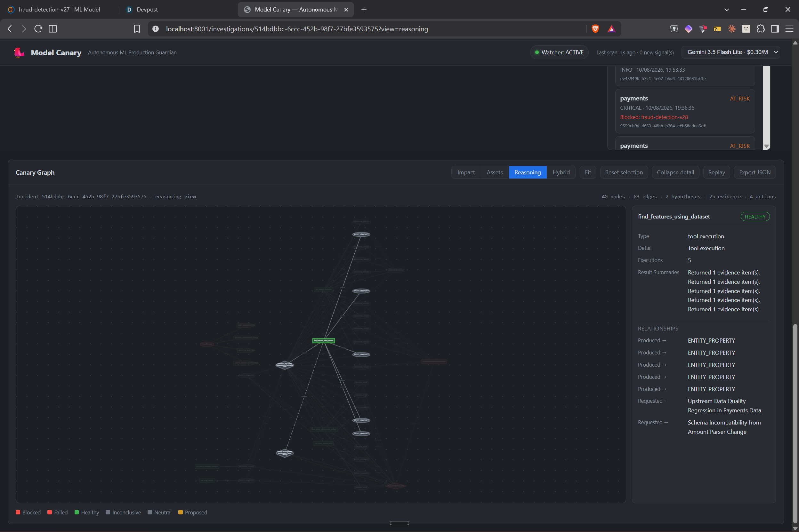Click the Replay button
Viewport: 799px width, 532px height.
pyautogui.click(x=716, y=172)
